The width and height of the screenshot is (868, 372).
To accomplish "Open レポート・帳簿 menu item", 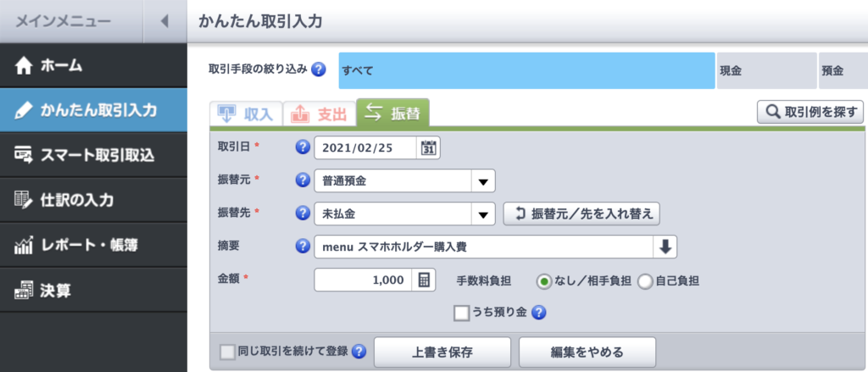I will point(93,245).
